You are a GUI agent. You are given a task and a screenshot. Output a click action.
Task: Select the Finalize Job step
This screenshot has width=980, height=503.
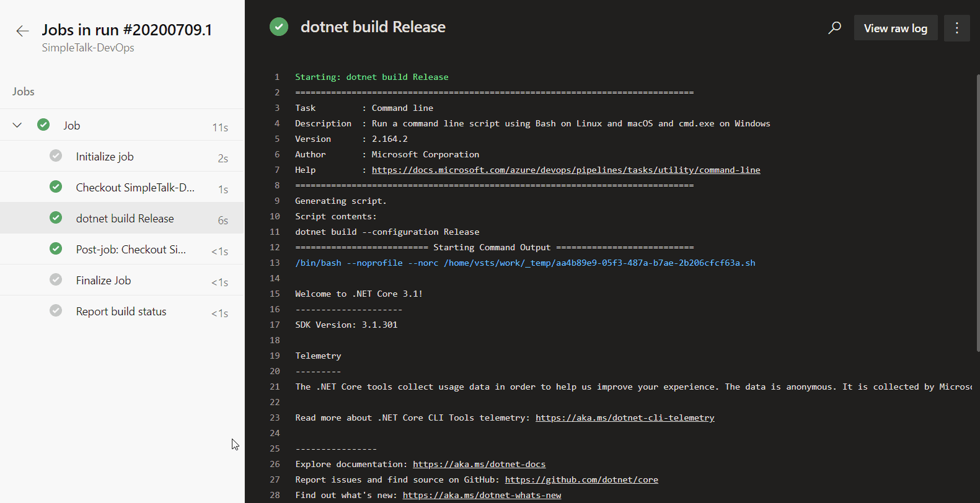pyautogui.click(x=121, y=280)
